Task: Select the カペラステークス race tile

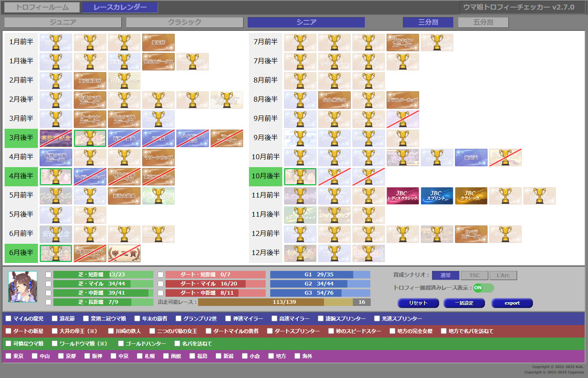Action: point(471,234)
